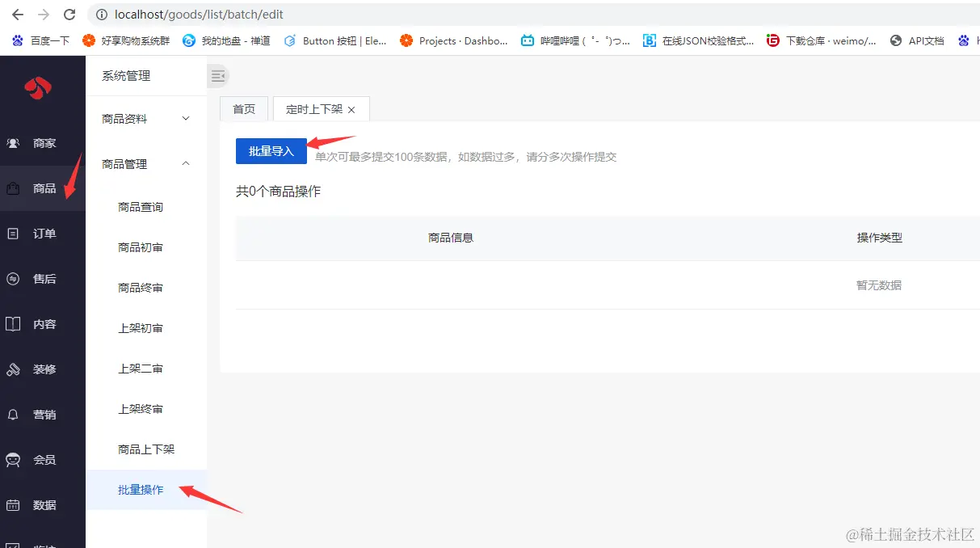Click the 批量导入 button
The image size is (980, 548).
[x=271, y=151]
